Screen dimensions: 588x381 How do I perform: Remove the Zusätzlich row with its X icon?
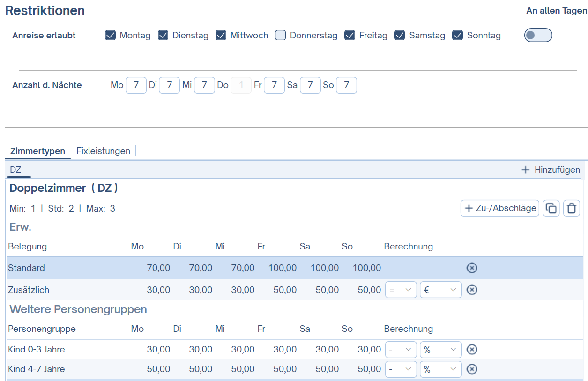(472, 290)
